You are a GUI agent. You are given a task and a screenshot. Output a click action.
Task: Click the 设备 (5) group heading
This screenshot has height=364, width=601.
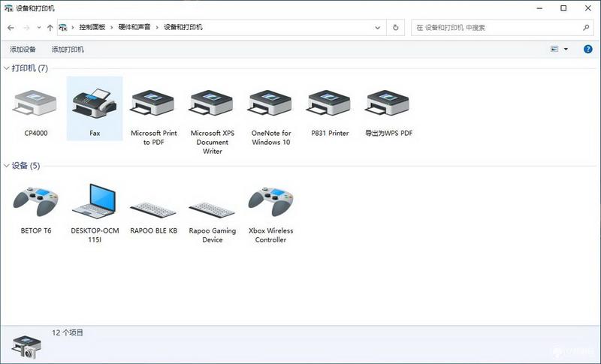click(26, 166)
